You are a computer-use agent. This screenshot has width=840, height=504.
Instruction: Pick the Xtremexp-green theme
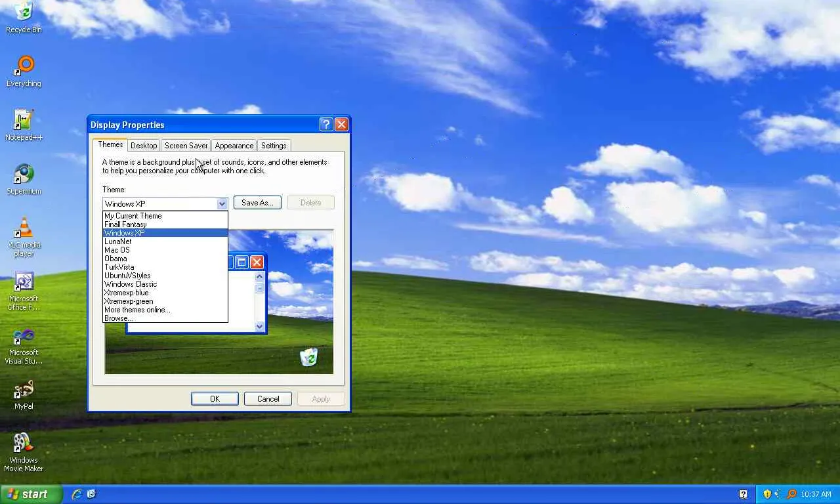(165, 301)
